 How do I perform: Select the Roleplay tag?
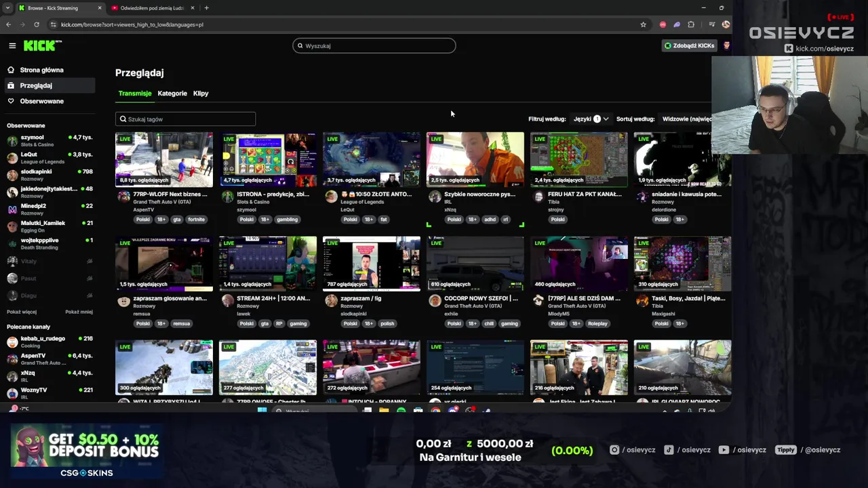(597, 323)
